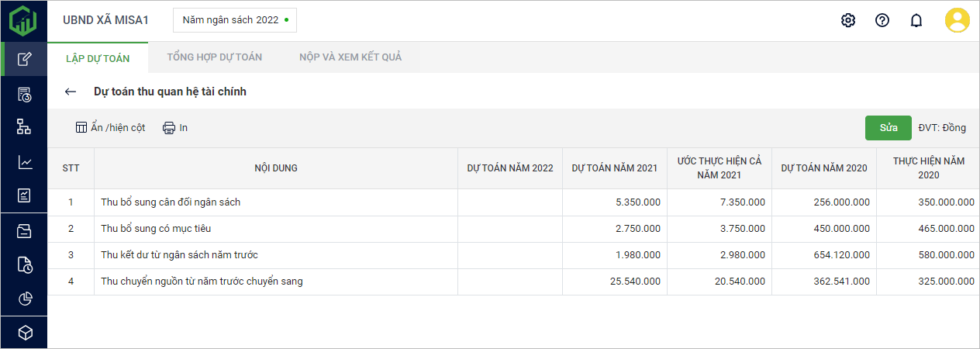Viewport: 980px width, 349px height.
Task: Open the settings gear icon
Action: 847,21
